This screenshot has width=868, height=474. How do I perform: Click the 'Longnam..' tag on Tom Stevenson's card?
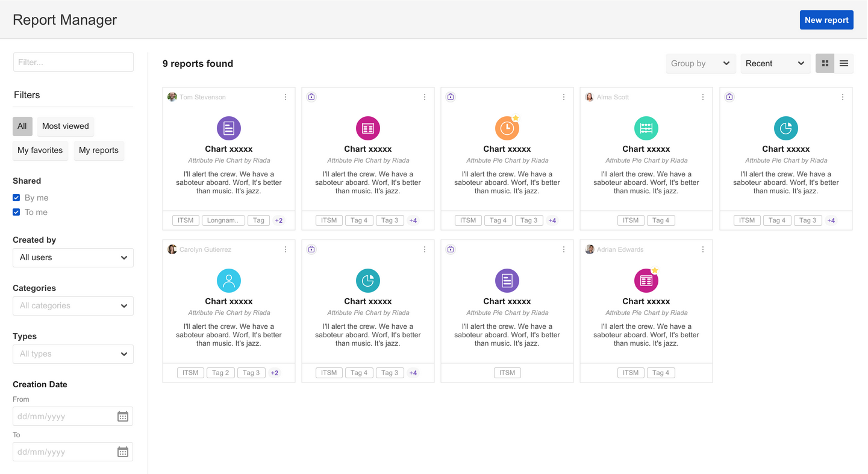point(223,220)
